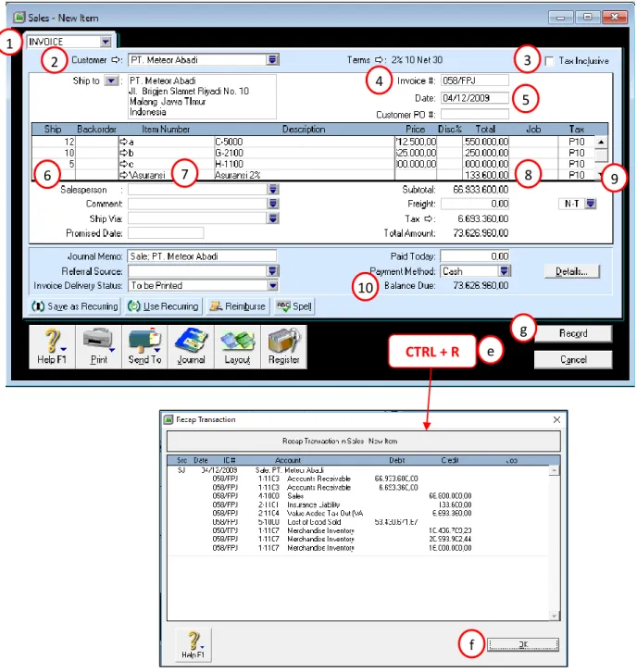Viewport: 637px width, 672px height.
Task: Click the Account column header in Recap
Action: tap(288, 460)
